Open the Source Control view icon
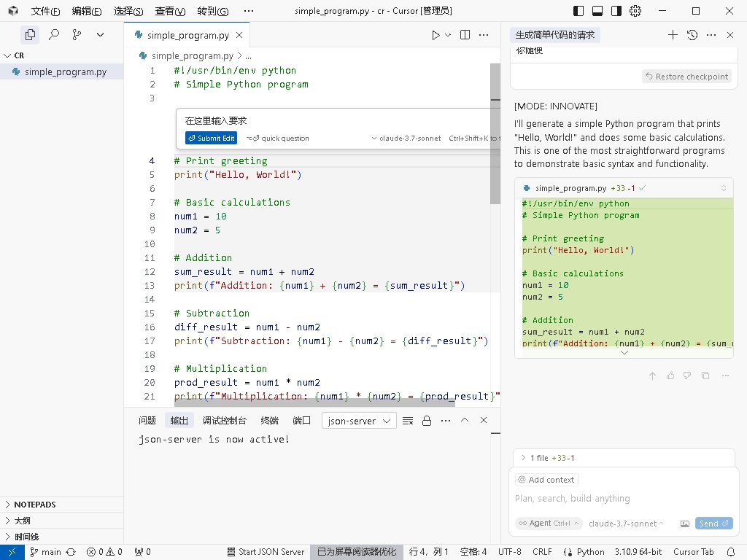Viewport: 747px width, 560px height. [77, 35]
